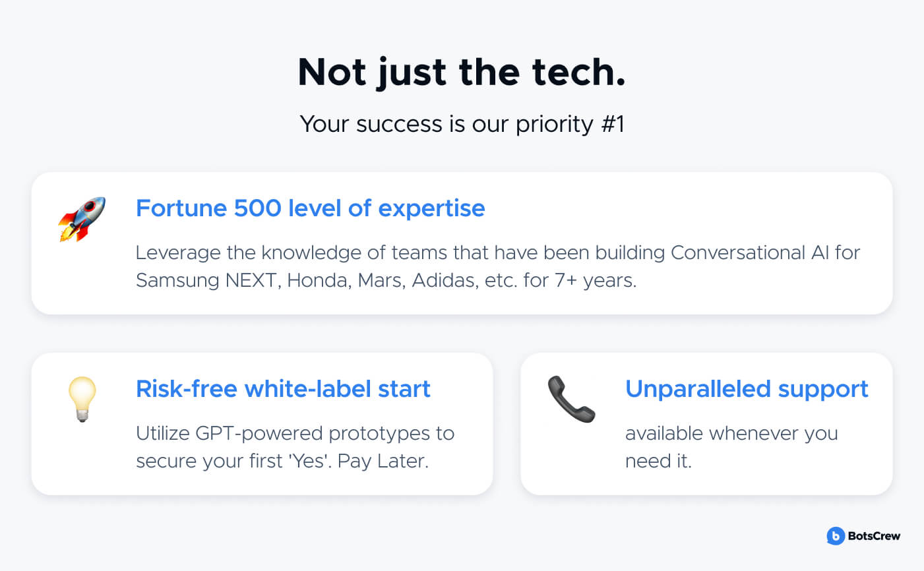The height and width of the screenshot is (571, 924).
Task: Select the Fortune 500 level of expertise heading
Action: tap(311, 208)
